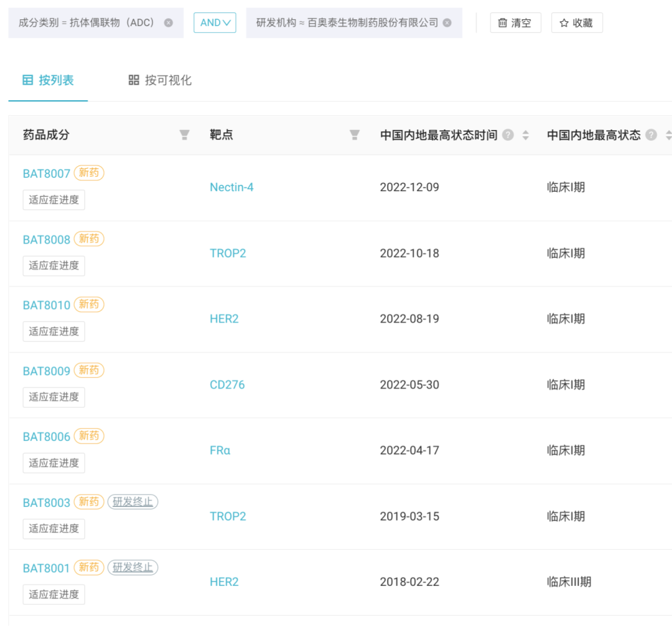Click the 新药 badge next to BAT8006

coord(89,435)
